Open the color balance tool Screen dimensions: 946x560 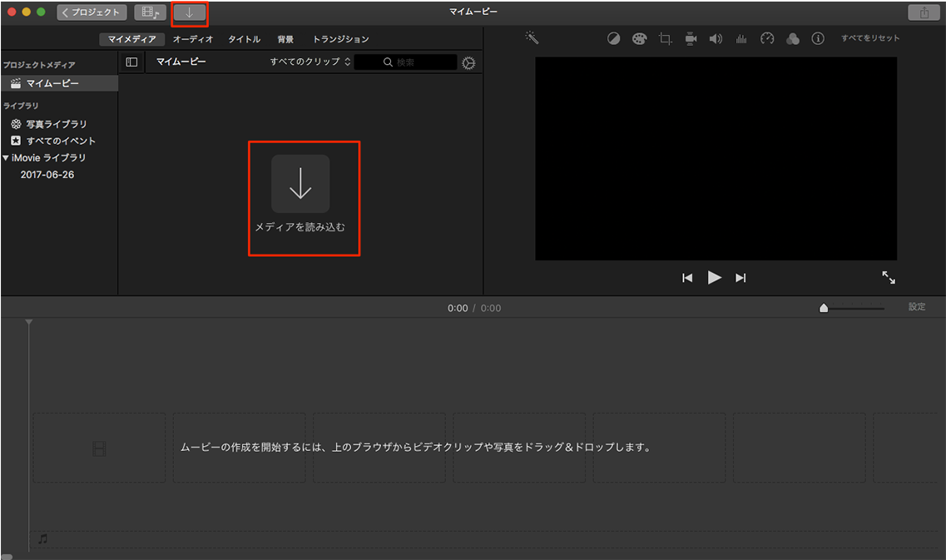point(613,37)
